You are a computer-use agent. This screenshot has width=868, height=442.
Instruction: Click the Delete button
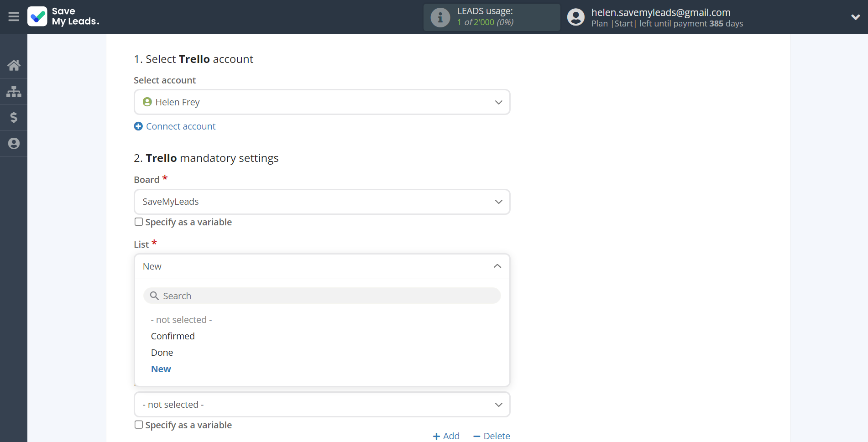pyautogui.click(x=492, y=436)
